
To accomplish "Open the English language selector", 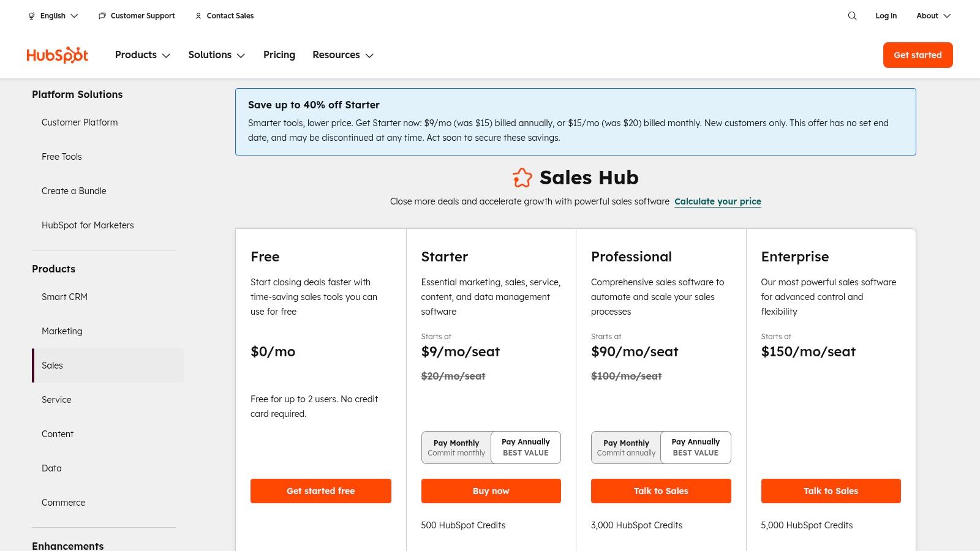I will click(x=53, y=15).
